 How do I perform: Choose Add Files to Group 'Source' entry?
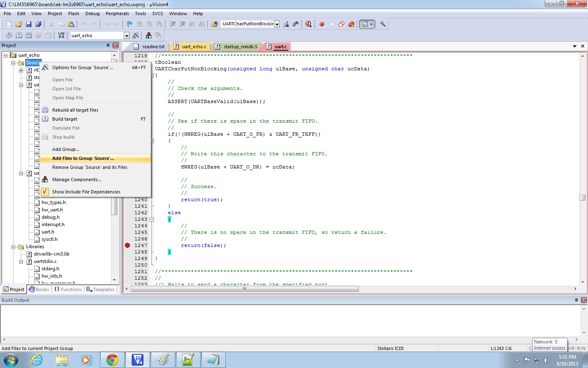point(83,158)
